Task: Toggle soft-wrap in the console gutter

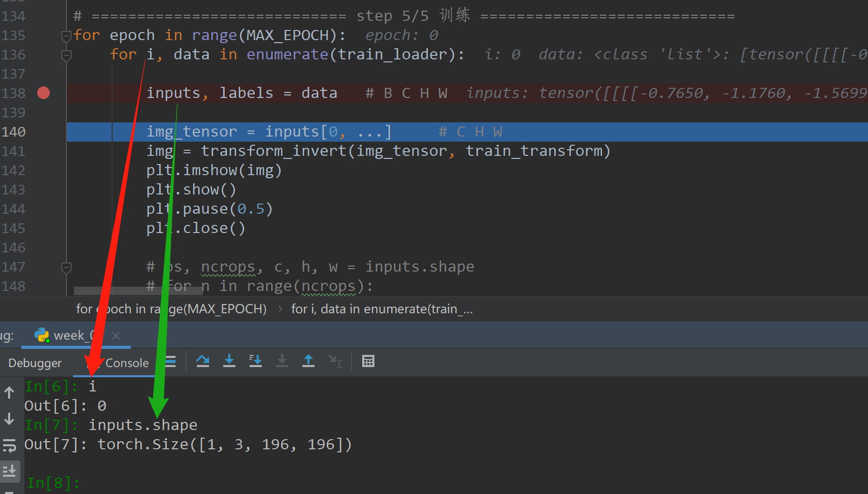Action: tap(9, 446)
